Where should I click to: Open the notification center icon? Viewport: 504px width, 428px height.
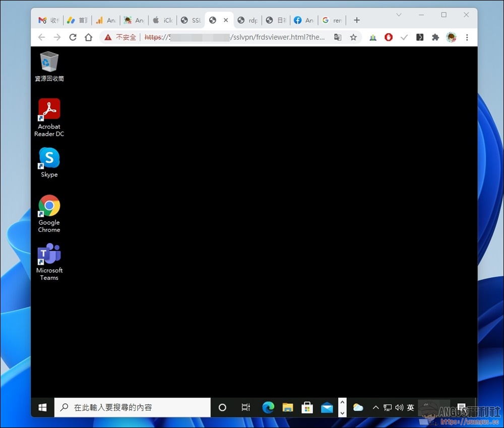click(462, 407)
